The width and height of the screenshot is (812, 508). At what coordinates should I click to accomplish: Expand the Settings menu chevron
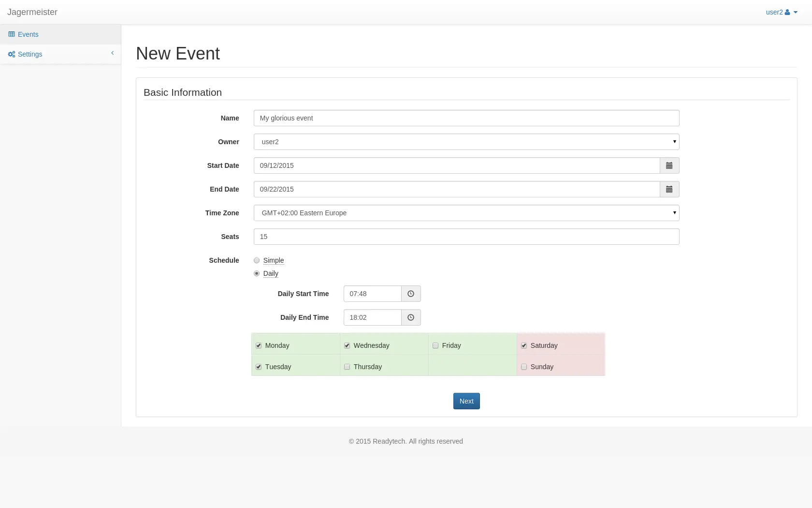click(113, 53)
